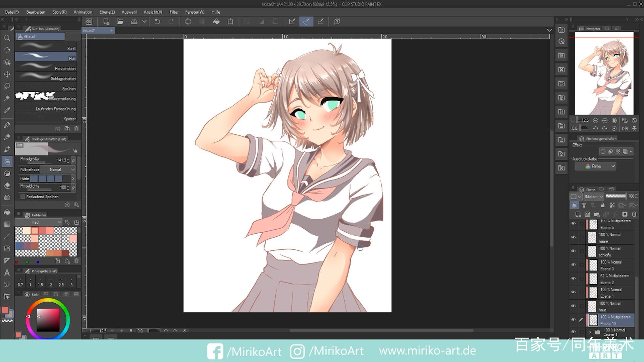
Task: Switch to the skizze2 canvas tab
Action: point(98,31)
